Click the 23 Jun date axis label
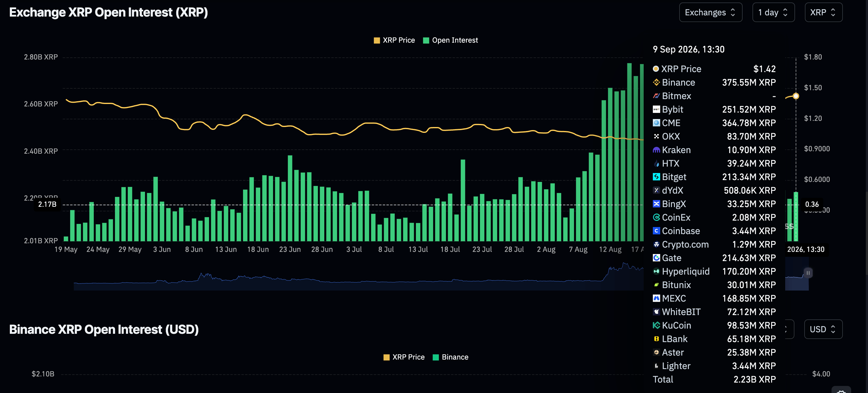 pos(290,249)
